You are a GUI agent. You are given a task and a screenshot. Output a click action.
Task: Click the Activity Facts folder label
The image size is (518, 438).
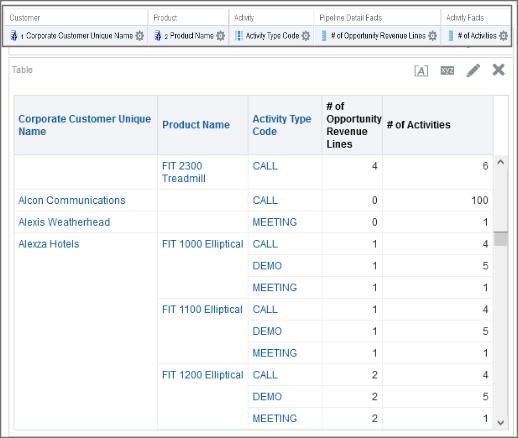465,18
